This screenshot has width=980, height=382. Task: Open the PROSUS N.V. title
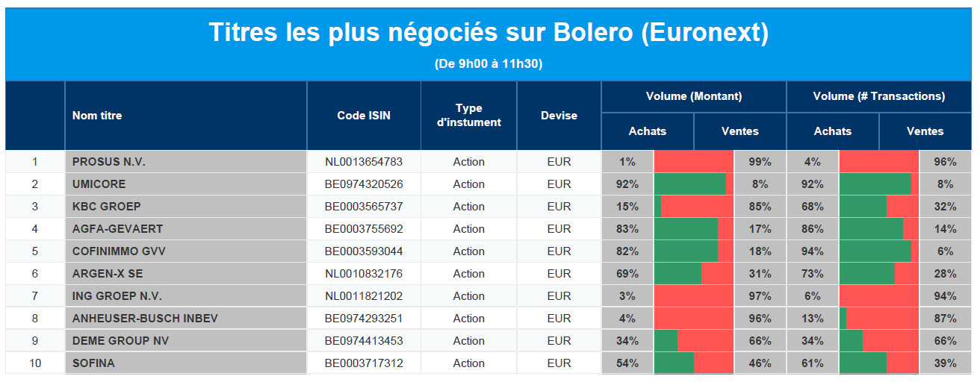pos(108,162)
